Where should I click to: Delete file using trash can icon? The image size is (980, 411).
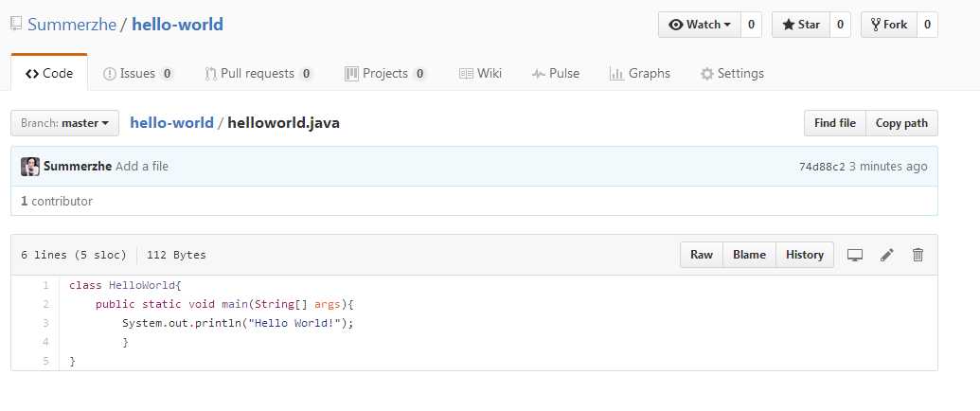918,255
